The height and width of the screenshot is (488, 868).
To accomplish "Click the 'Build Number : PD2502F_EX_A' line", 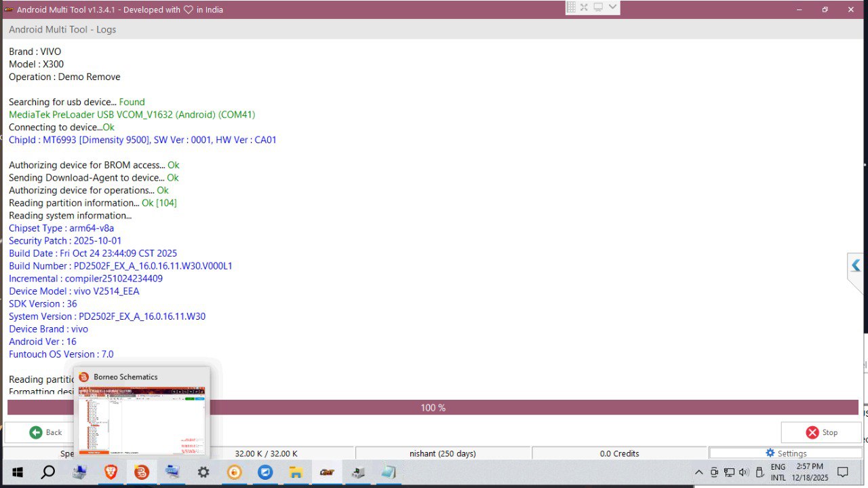I will click(121, 266).
